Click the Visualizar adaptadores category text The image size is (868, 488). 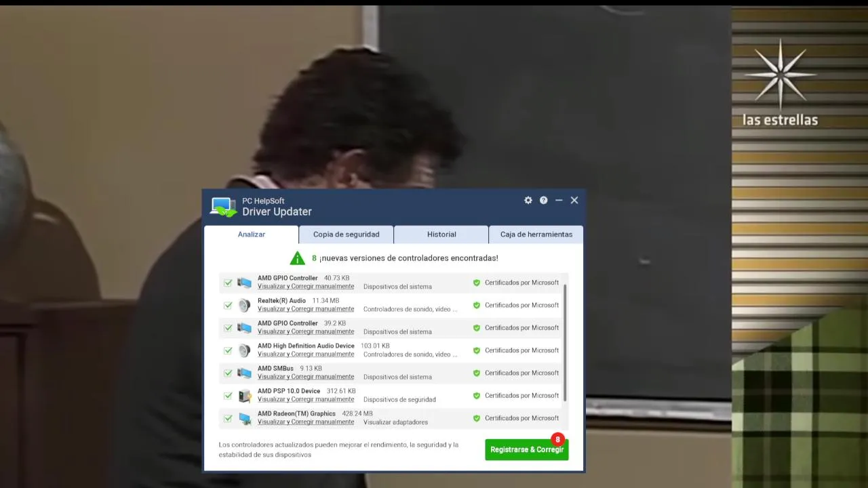coord(395,422)
